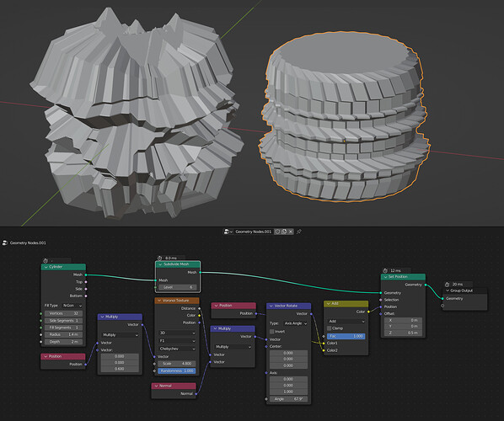Click the clock icon showing 8.0 ms
The height and width of the screenshot is (421, 504).
[x=160, y=258]
